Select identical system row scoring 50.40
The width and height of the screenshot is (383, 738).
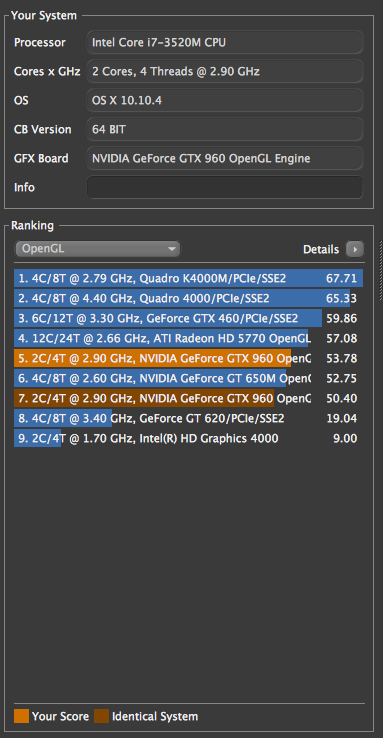[x=188, y=398]
